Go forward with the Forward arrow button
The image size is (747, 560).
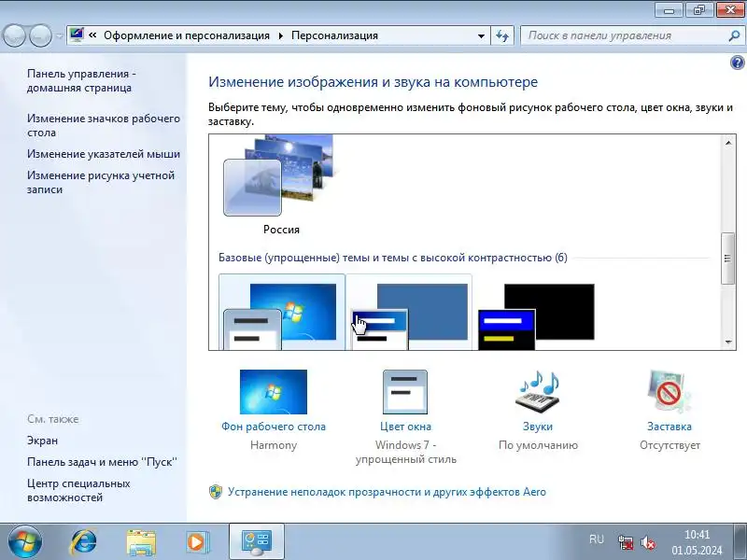click(x=40, y=35)
